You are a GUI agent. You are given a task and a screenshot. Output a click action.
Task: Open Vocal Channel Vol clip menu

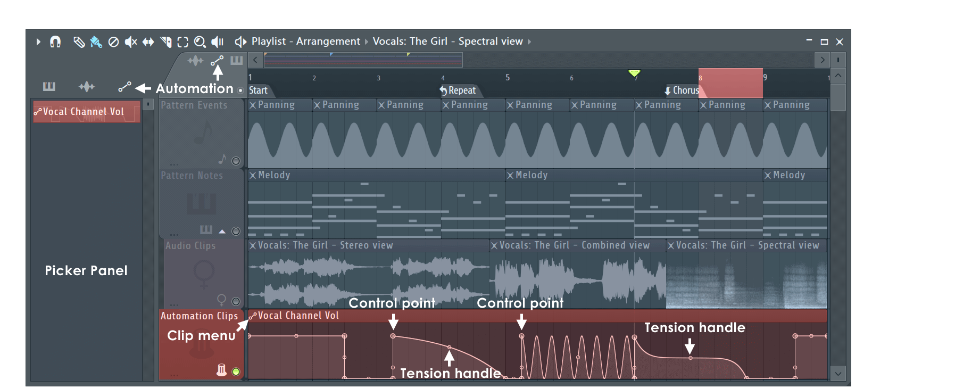click(x=253, y=316)
